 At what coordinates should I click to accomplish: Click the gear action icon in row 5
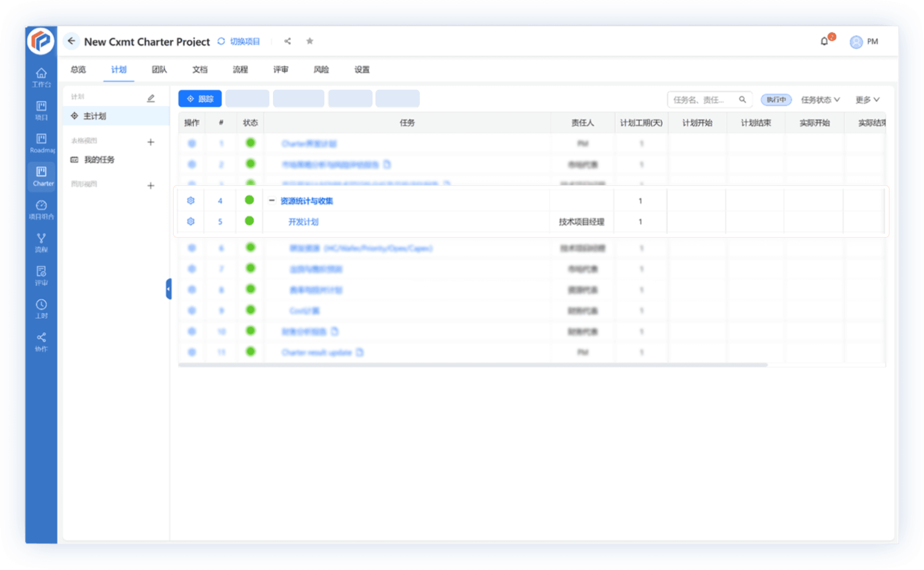pyautogui.click(x=191, y=221)
